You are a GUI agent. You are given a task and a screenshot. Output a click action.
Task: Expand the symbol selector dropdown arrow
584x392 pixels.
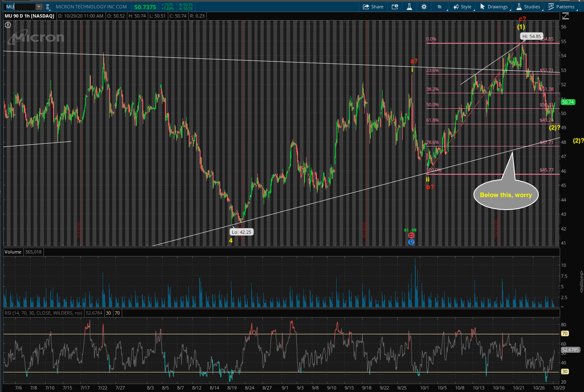pyautogui.click(x=39, y=7)
